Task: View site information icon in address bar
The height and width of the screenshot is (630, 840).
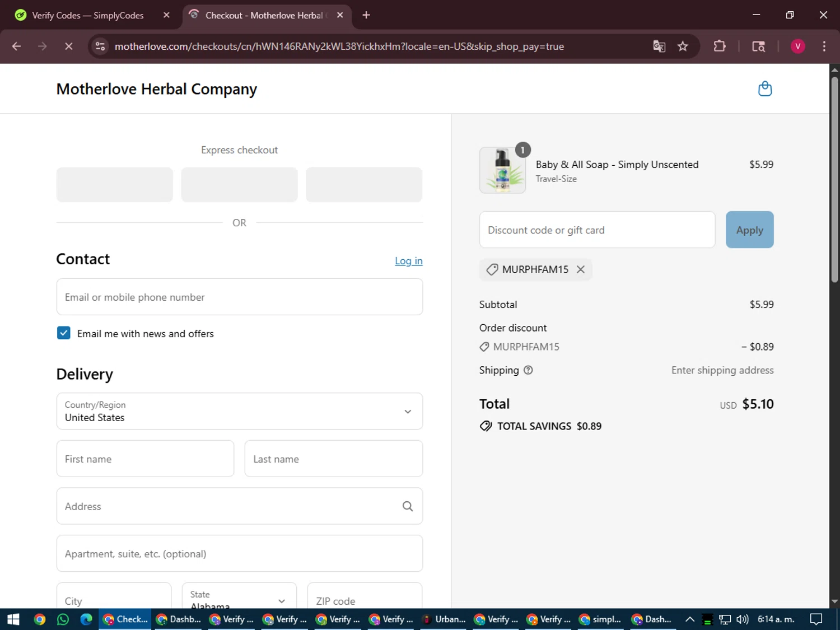Action: pyautogui.click(x=100, y=46)
